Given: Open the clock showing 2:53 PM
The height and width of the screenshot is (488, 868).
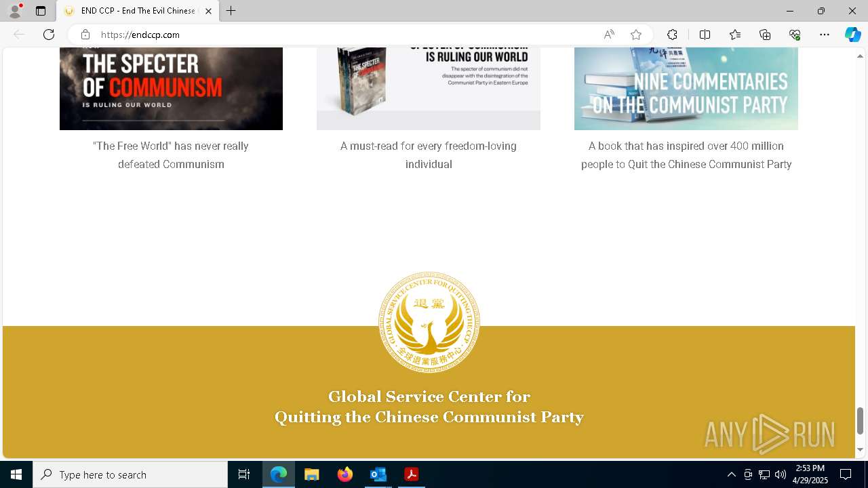Looking at the screenshot, I should pyautogui.click(x=810, y=474).
